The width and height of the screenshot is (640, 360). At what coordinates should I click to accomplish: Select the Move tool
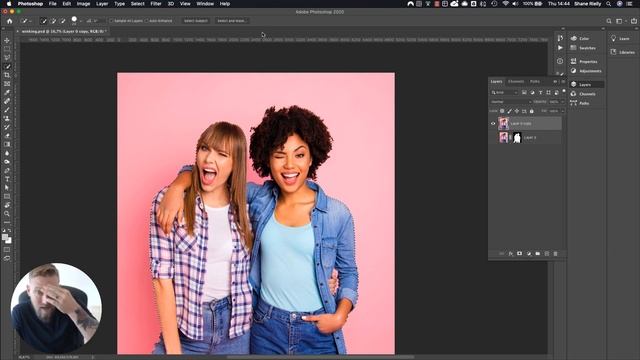pos(7,40)
